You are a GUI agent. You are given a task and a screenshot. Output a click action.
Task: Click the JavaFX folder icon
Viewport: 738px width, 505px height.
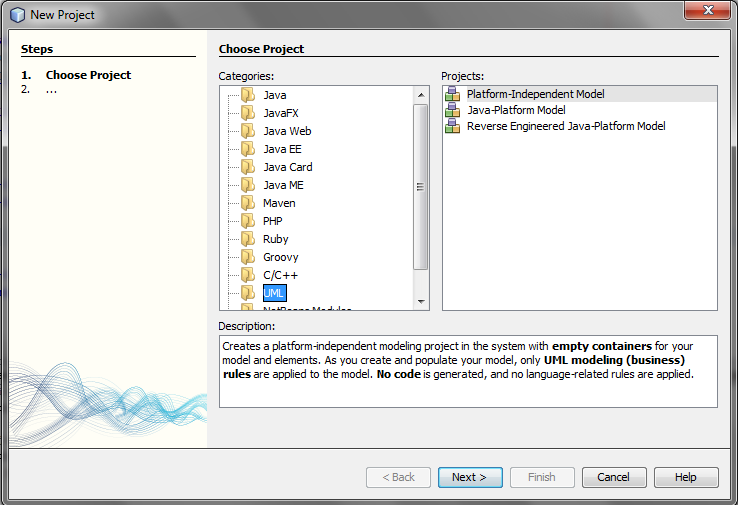[x=248, y=113]
